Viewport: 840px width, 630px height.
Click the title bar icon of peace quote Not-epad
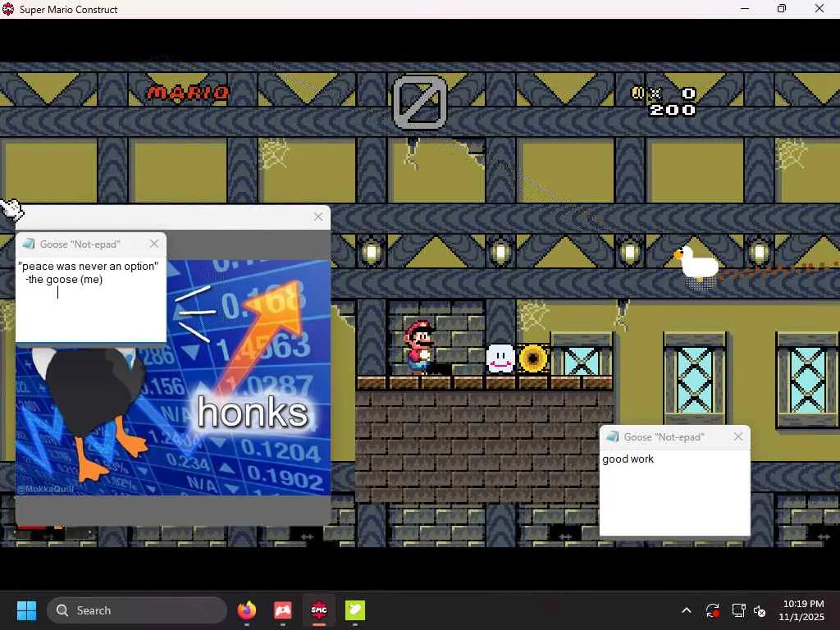pos(28,244)
